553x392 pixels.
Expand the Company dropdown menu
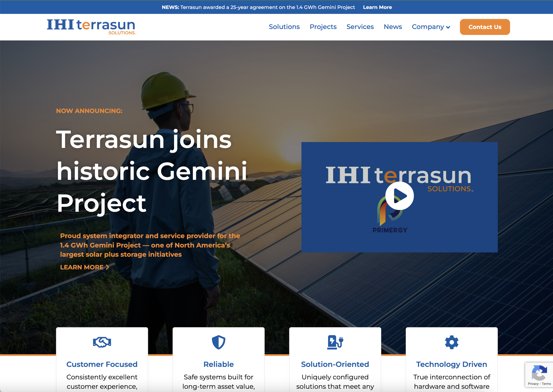click(x=428, y=27)
